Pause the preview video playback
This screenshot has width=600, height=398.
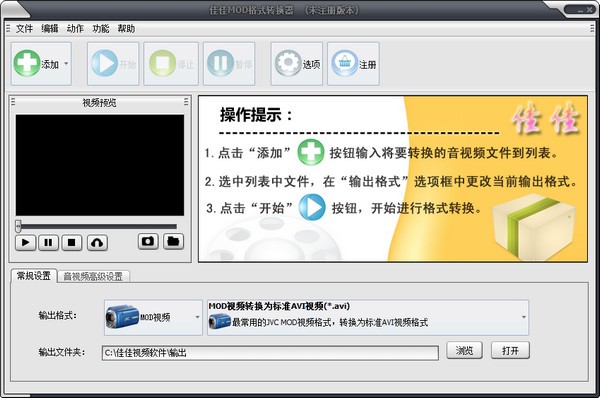[x=49, y=243]
